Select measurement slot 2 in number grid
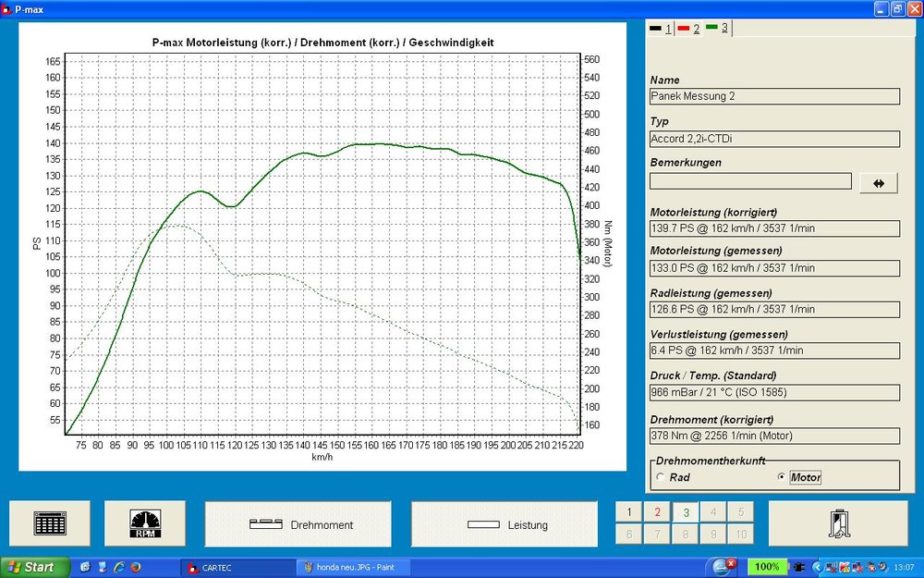 [657, 512]
